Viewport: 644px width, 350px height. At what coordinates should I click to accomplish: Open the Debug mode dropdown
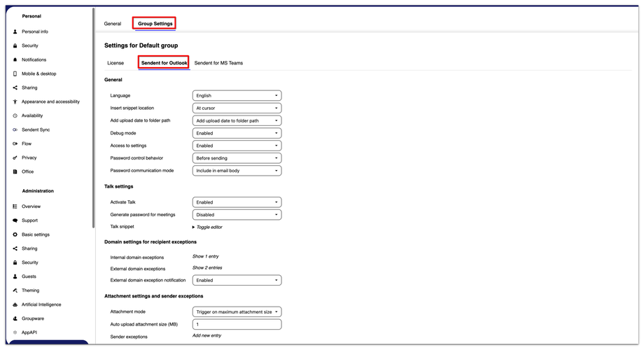click(237, 133)
